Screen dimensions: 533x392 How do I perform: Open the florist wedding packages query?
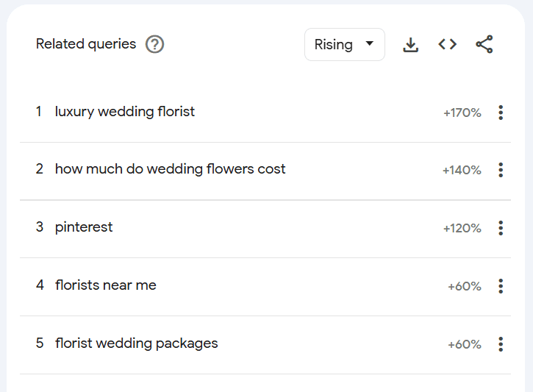[x=136, y=343]
